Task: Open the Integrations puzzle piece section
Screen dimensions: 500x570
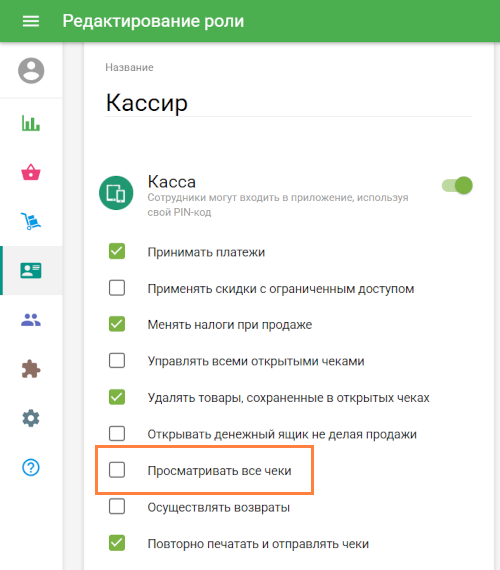Action: (31, 369)
